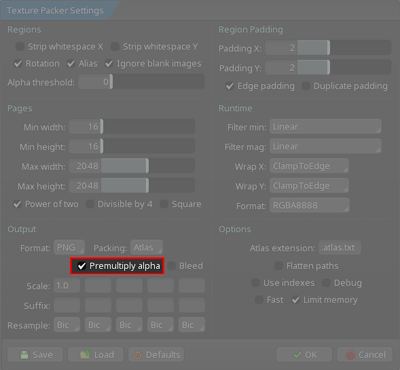Click the first Scale value field

click(67, 286)
